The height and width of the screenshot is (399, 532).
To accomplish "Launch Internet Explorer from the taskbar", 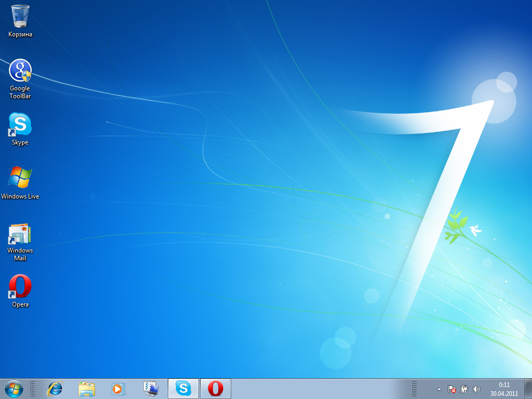I will (x=55, y=388).
